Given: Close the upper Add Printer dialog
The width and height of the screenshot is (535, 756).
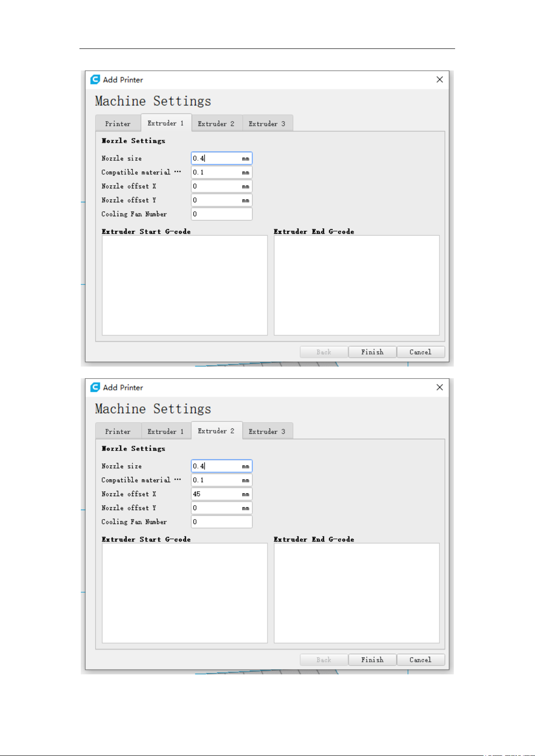Looking at the screenshot, I should coord(440,79).
